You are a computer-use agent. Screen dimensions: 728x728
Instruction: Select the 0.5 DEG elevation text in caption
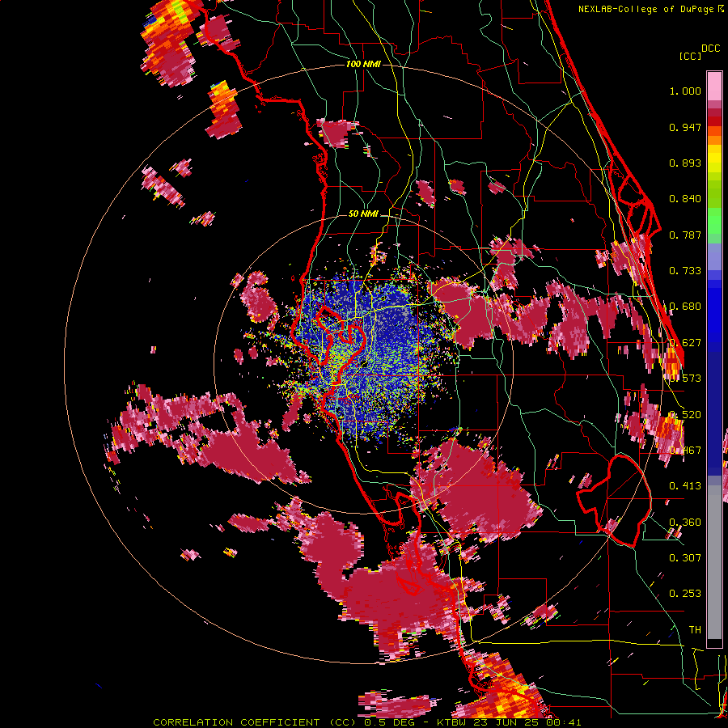391,722
